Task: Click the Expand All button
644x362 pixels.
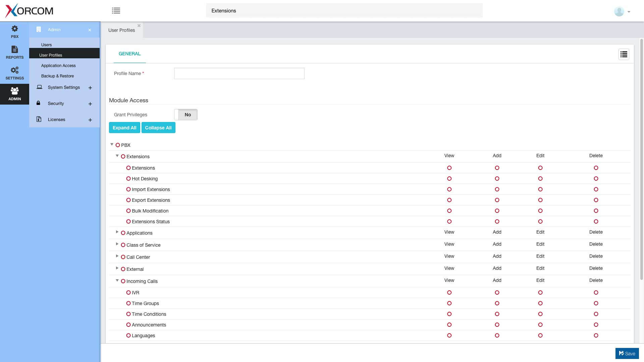Action: pyautogui.click(x=124, y=128)
